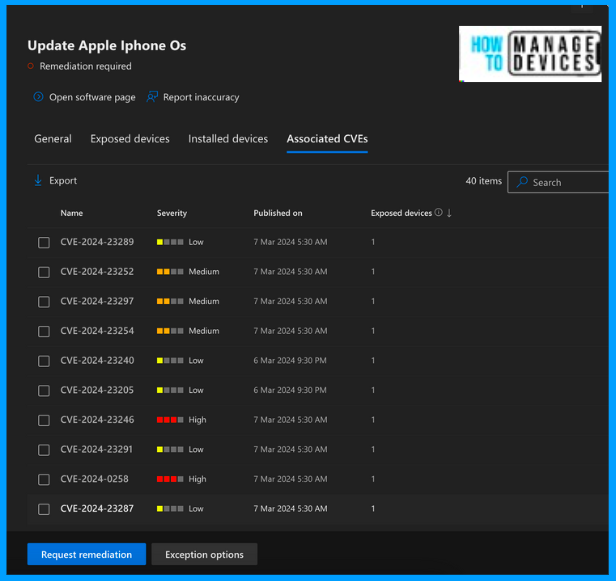Sort by the Name column header
Image resolution: width=616 pixels, height=581 pixels.
72,213
